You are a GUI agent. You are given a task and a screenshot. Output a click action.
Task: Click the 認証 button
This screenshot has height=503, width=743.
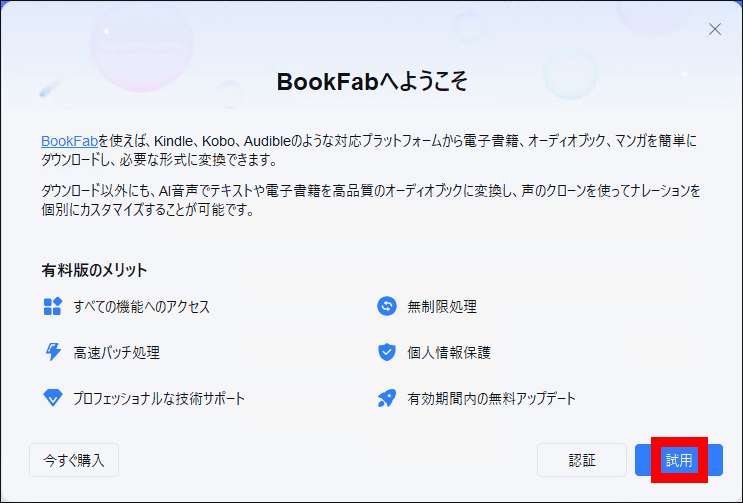(x=582, y=460)
